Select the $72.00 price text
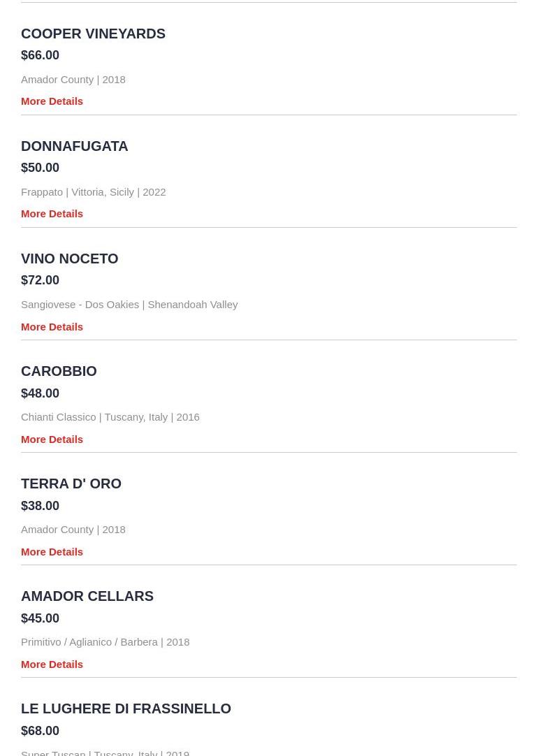This screenshot has height=756, width=538. point(40,280)
